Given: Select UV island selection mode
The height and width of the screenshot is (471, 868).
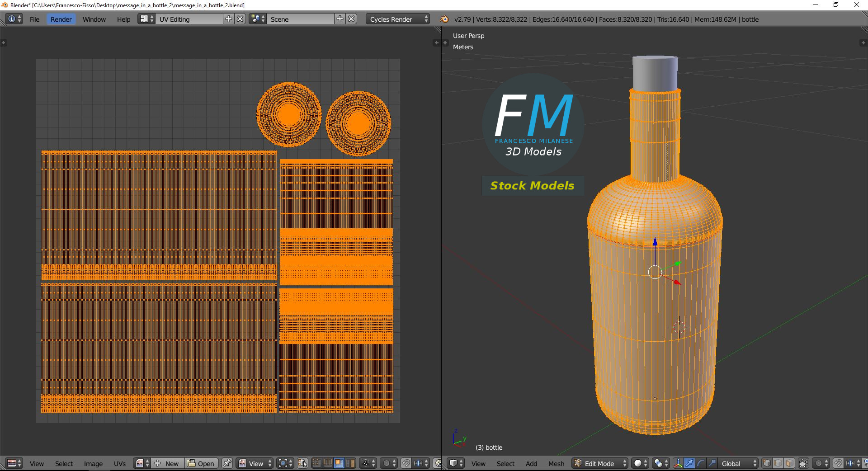Looking at the screenshot, I should coord(350,463).
